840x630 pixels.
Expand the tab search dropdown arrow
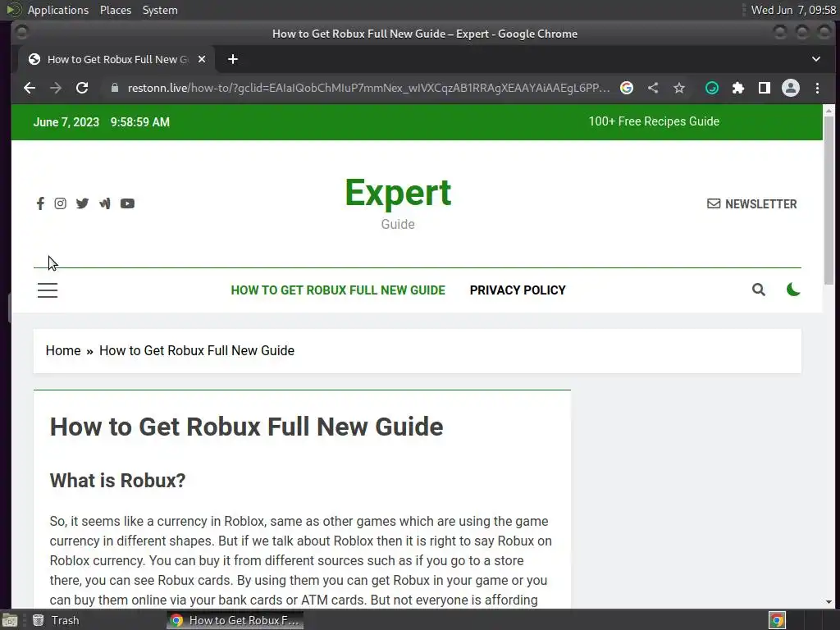[816, 59]
